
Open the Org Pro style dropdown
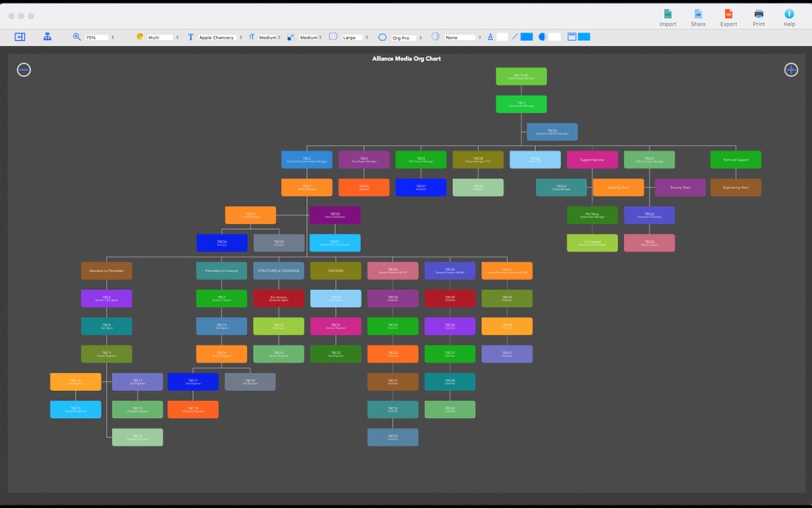407,38
